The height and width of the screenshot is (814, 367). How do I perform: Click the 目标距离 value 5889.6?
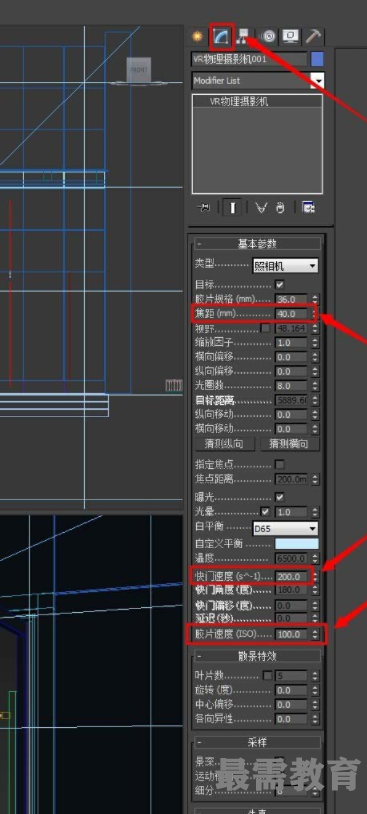coord(292,400)
